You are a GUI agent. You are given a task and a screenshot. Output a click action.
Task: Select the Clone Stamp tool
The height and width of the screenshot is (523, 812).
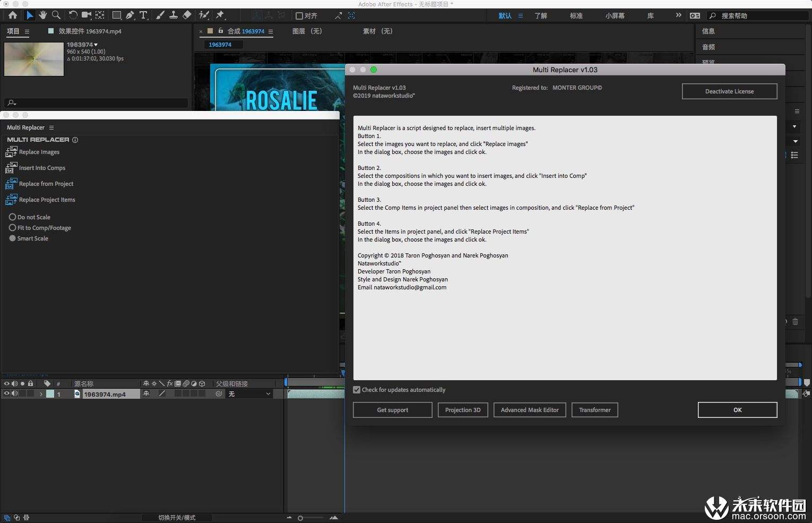click(173, 15)
